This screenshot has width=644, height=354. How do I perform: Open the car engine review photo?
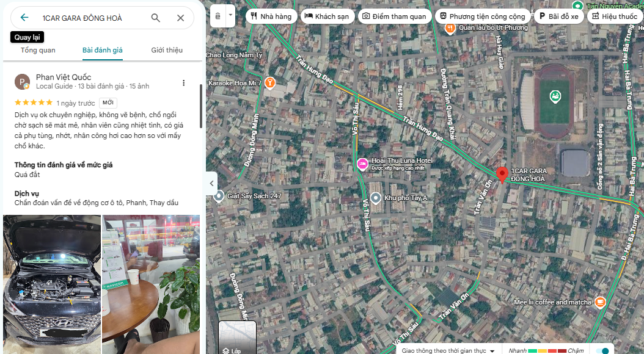click(x=52, y=284)
